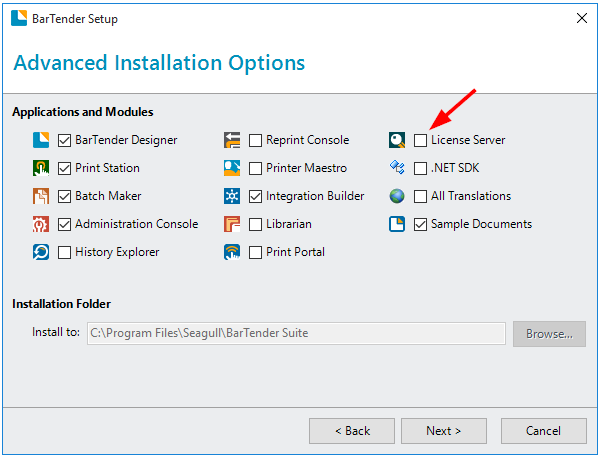This screenshot has height=458, width=601.
Task: Uncheck the Batch Maker checkbox
Action: click(64, 197)
